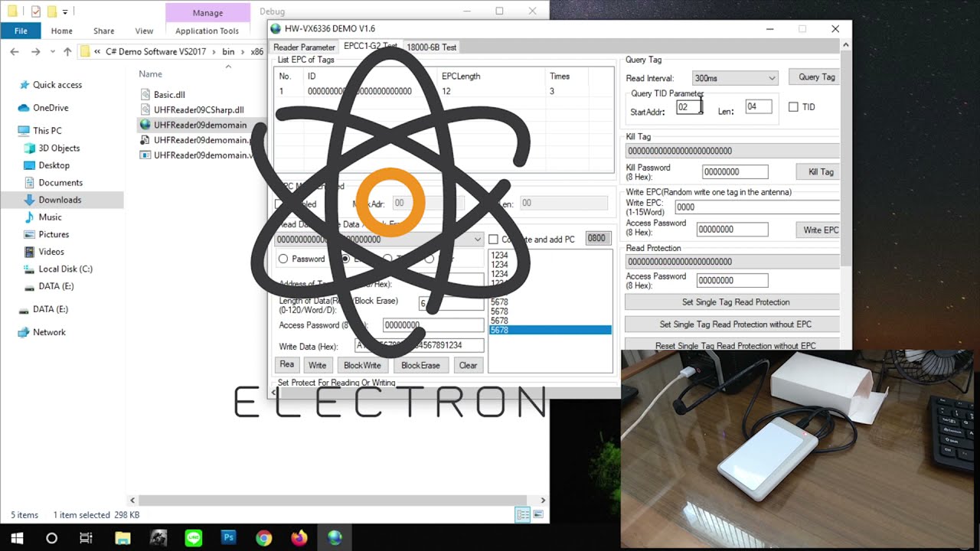Enable the TID checkbox in Query Tag
980x551 pixels.
(793, 107)
